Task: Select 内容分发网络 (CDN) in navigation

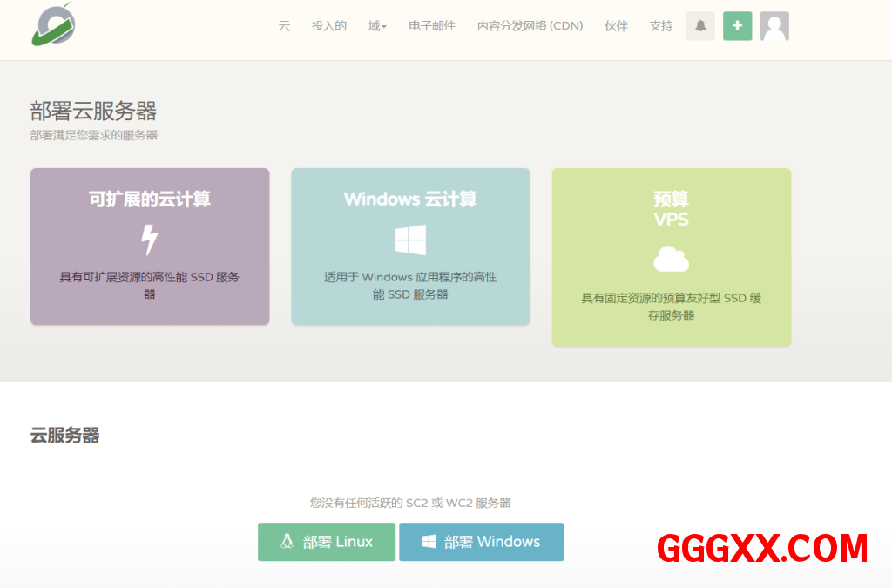Action: 530,26
